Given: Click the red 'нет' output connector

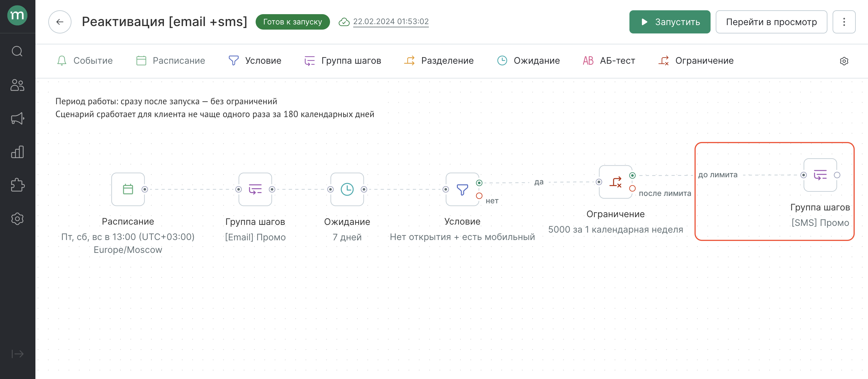Looking at the screenshot, I should tap(479, 196).
